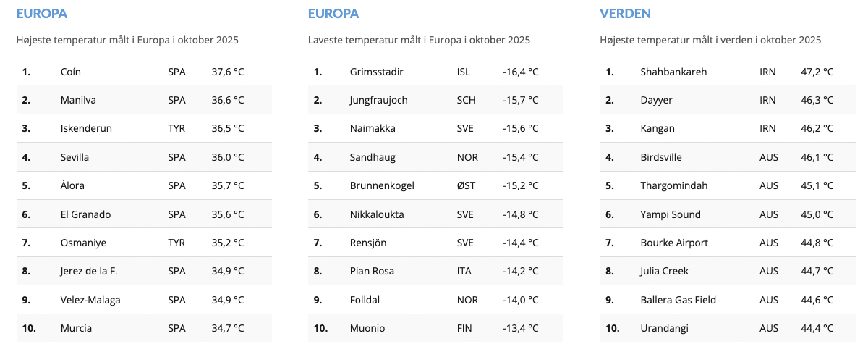The height and width of the screenshot is (344, 868).
Task: Select the Birdsville row
Action: (661, 157)
